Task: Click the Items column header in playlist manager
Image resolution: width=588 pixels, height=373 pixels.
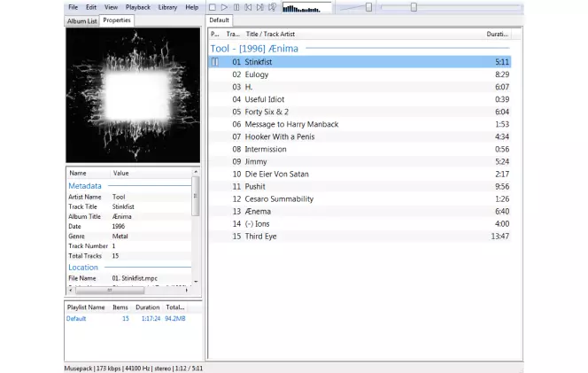Action: (120, 307)
